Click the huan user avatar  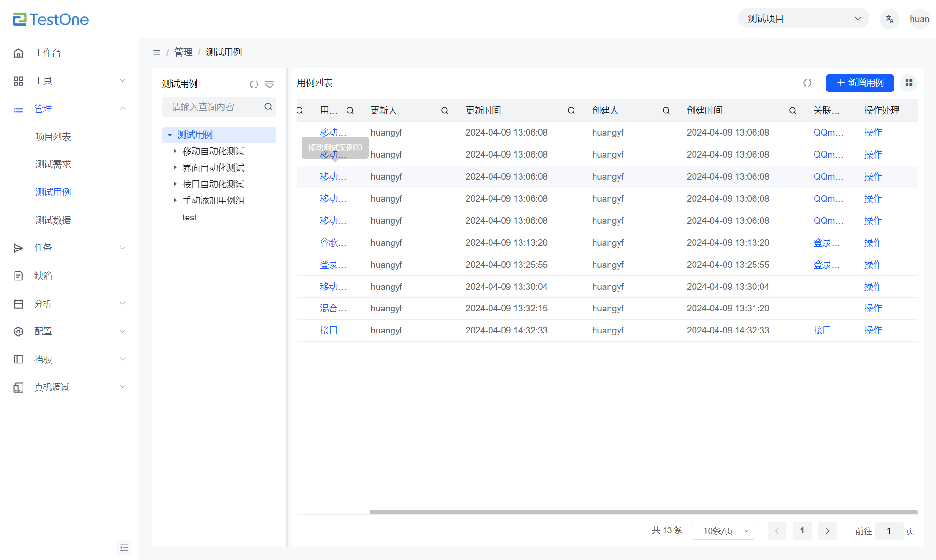[920, 19]
